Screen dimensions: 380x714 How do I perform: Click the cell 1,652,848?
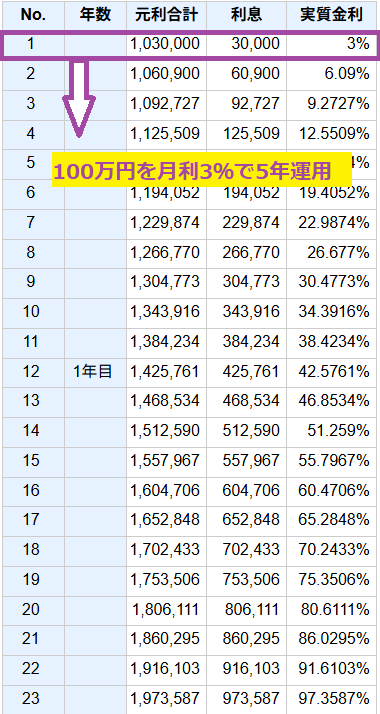166,520
